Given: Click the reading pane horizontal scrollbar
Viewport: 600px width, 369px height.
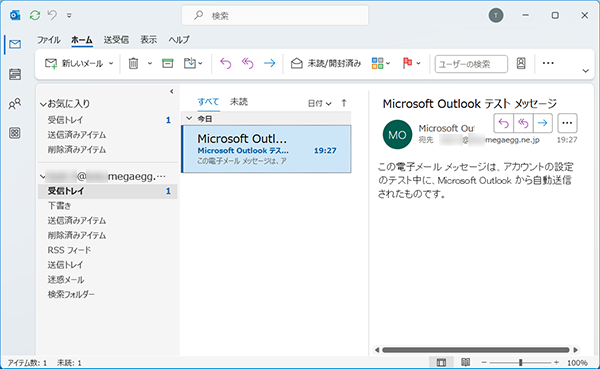Looking at the screenshot, I should [x=476, y=350].
